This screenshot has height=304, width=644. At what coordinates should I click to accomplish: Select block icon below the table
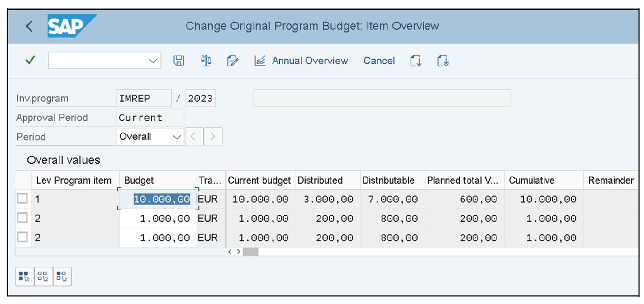62,277
